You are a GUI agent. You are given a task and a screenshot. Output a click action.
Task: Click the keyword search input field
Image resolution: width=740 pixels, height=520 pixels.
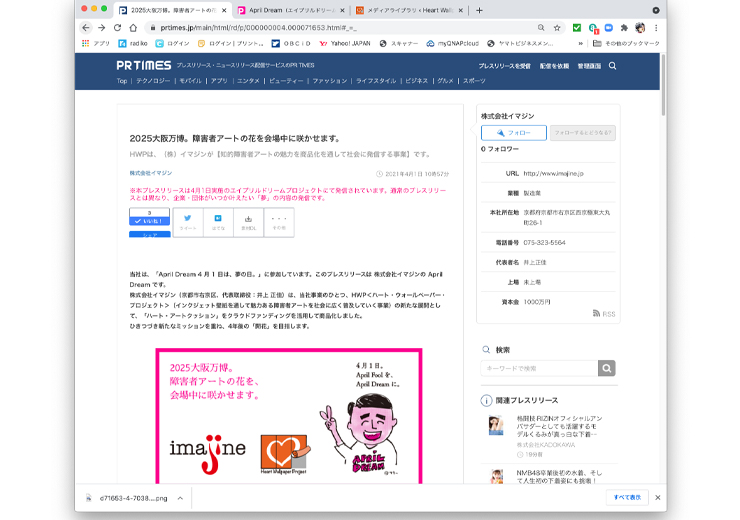539,369
